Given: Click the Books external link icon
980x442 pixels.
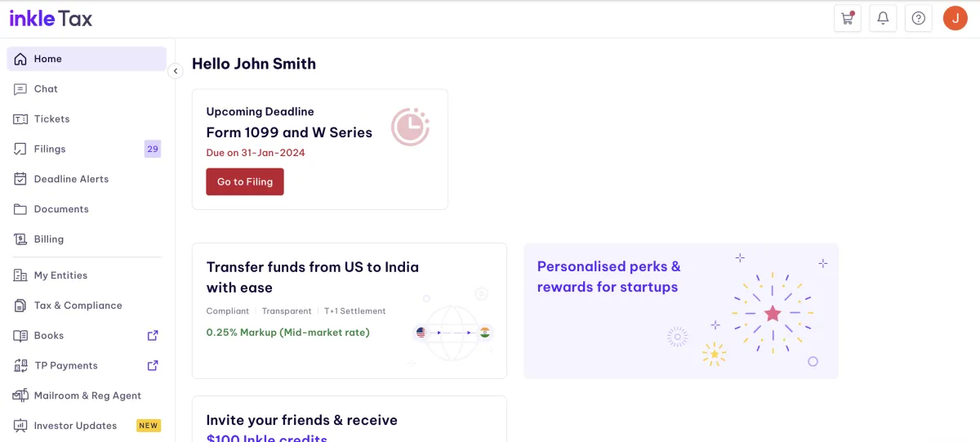Looking at the screenshot, I should 152,335.
